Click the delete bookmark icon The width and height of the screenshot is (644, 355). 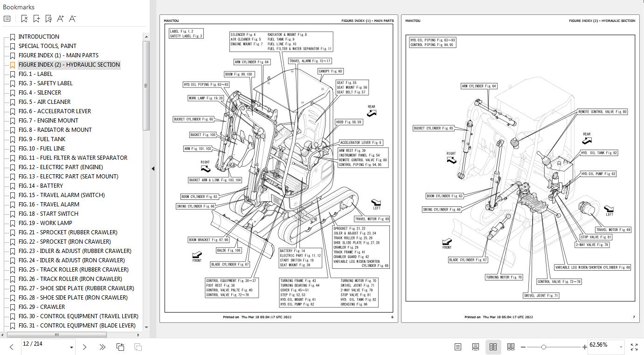(x=24, y=19)
